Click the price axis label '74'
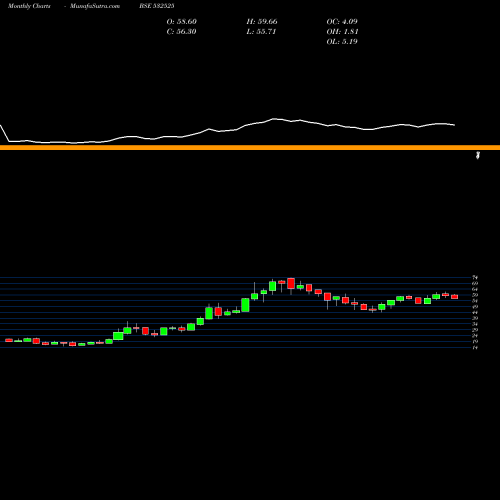 [x=475, y=277]
